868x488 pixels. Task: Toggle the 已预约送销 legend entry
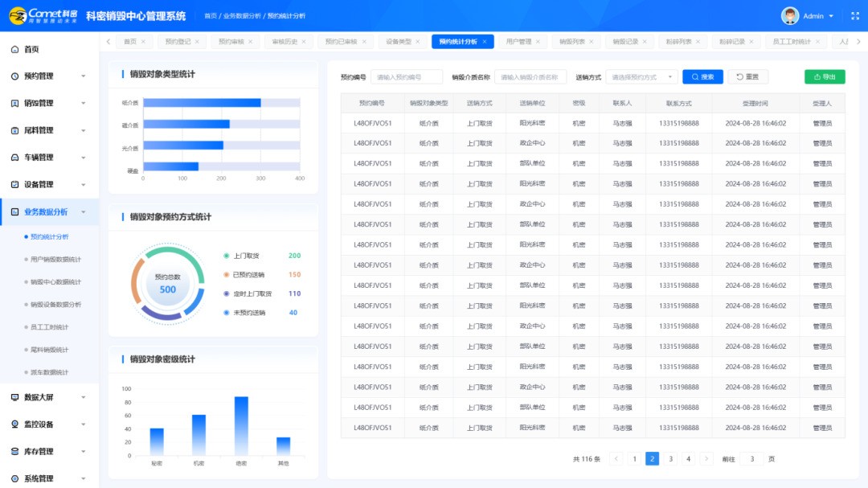(x=249, y=275)
